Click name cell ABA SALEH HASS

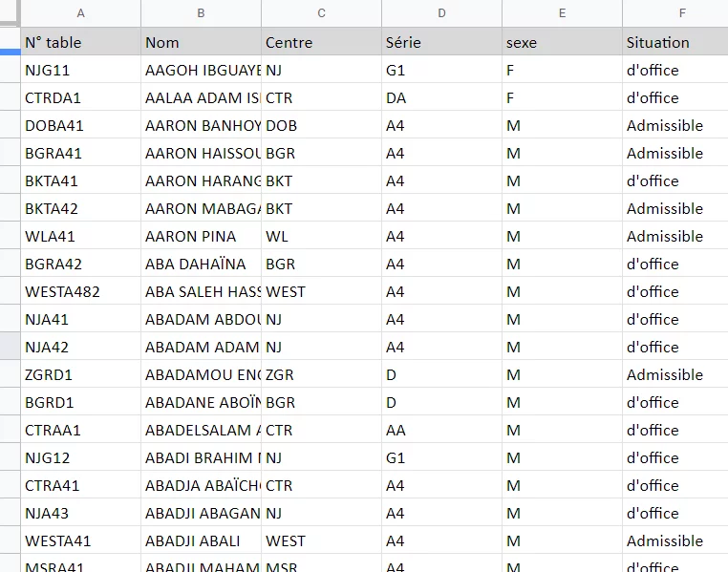[201, 291]
